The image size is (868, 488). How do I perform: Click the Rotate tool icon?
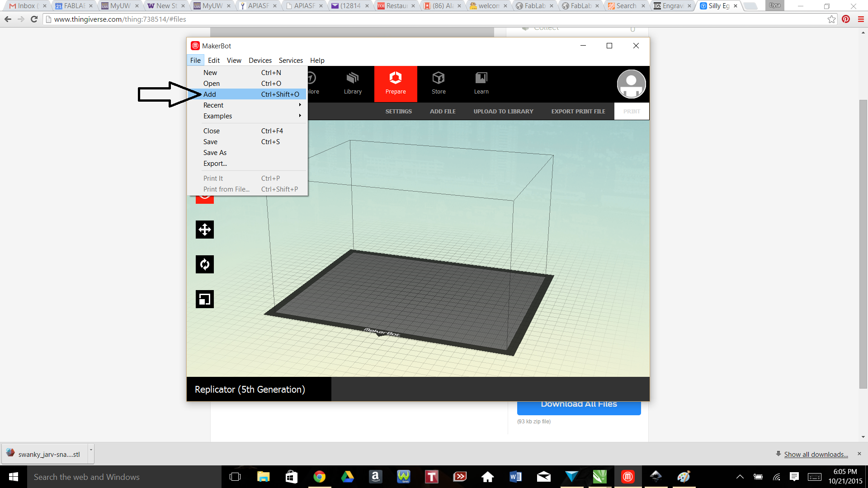(x=205, y=264)
